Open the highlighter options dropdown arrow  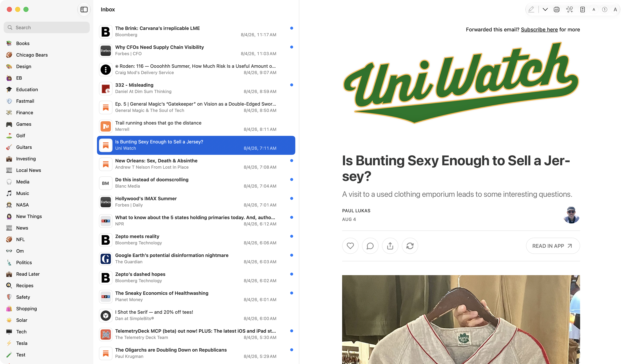[545, 9]
